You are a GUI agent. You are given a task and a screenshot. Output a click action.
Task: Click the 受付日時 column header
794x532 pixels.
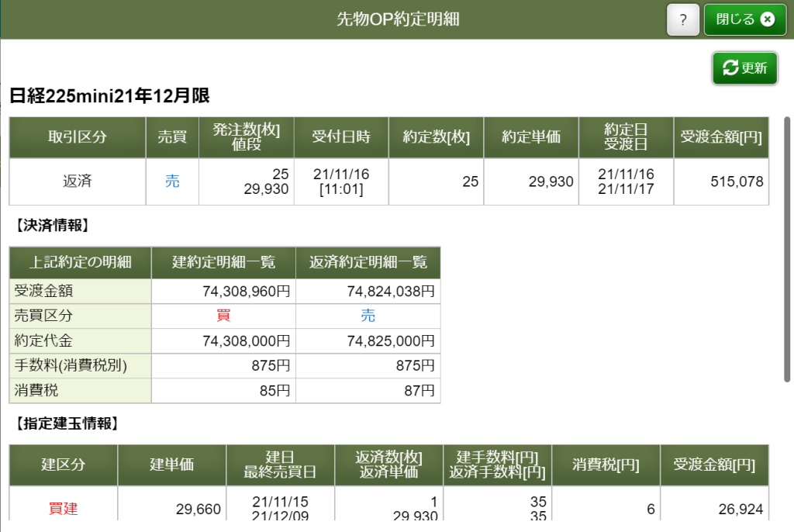tap(341, 136)
